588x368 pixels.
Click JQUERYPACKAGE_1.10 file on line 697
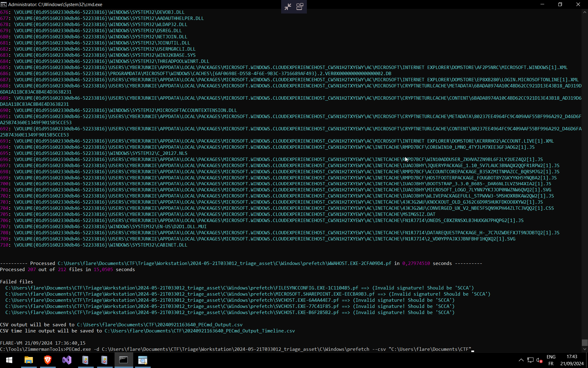(493, 166)
